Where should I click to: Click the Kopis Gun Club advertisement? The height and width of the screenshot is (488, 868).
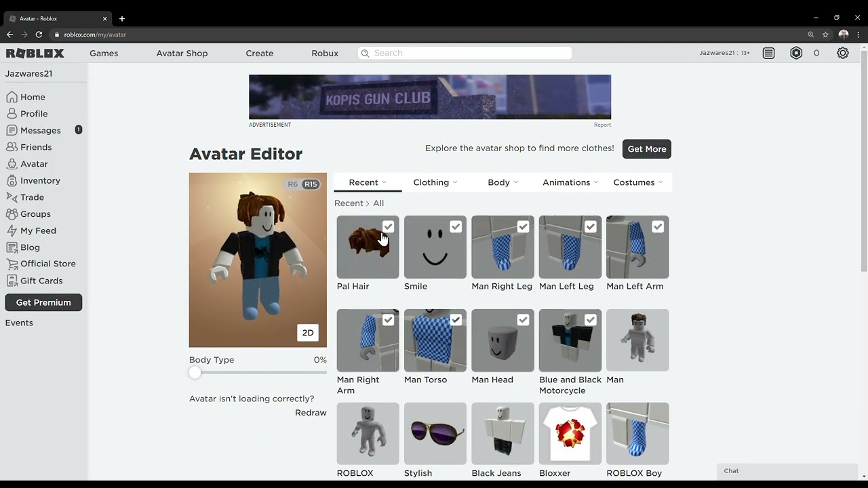tap(430, 97)
